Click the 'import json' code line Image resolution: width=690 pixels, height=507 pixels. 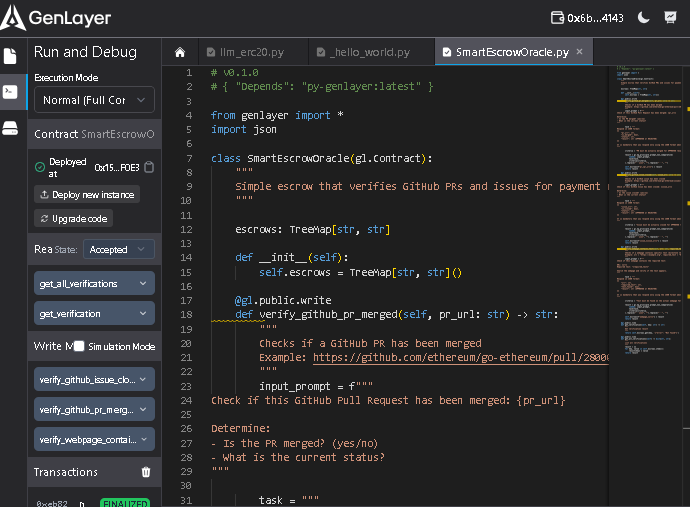[x=244, y=129]
